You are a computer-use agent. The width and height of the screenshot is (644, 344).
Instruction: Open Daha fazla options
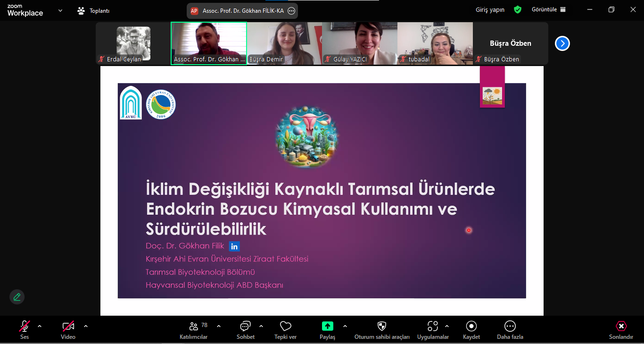(x=510, y=327)
